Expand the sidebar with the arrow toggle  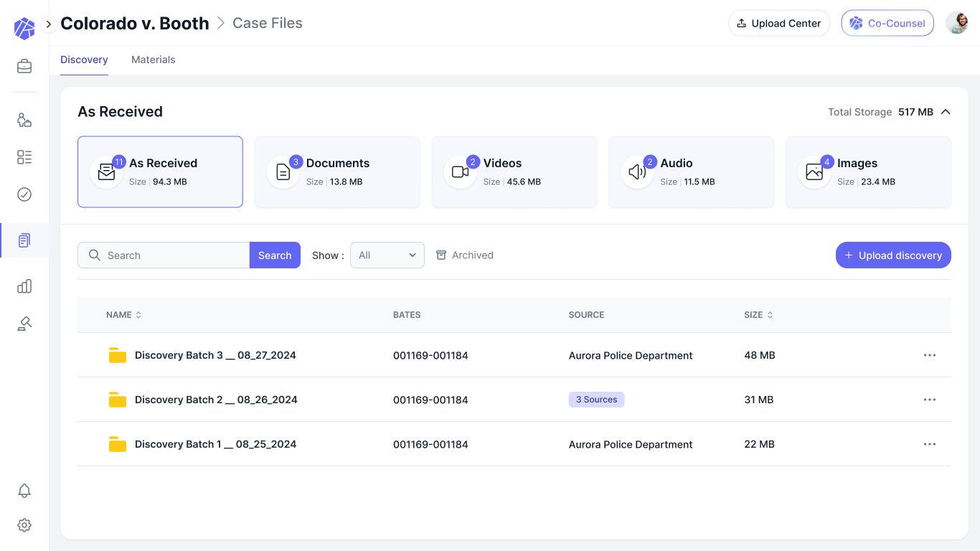pos(49,24)
